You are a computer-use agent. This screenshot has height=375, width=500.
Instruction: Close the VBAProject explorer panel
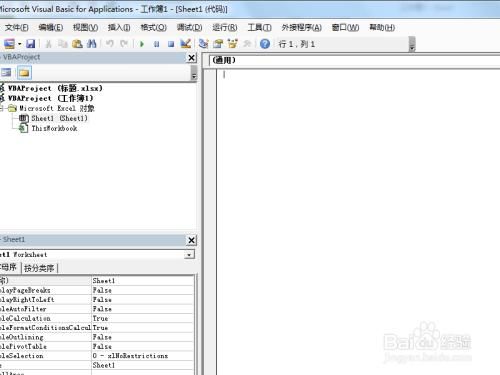191,58
